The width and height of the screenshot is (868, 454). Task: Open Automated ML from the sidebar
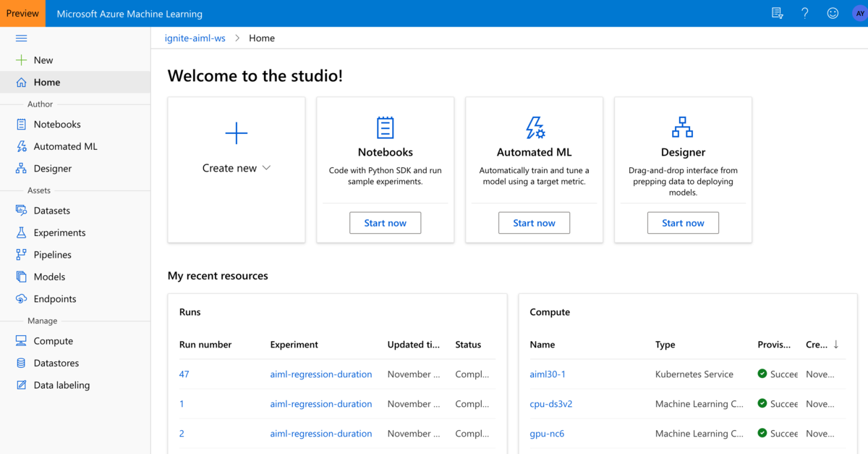[x=65, y=146]
